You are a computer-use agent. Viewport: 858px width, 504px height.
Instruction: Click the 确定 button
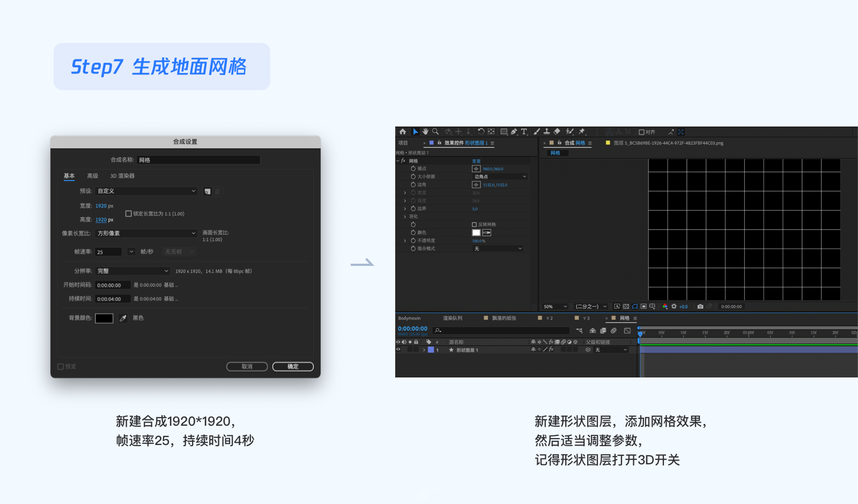pyautogui.click(x=293, y=367)
